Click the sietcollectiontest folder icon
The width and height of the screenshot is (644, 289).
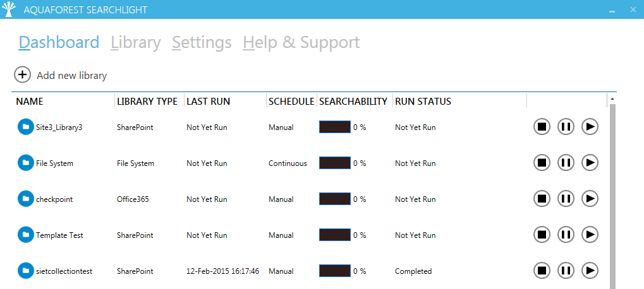pos(26,271)
